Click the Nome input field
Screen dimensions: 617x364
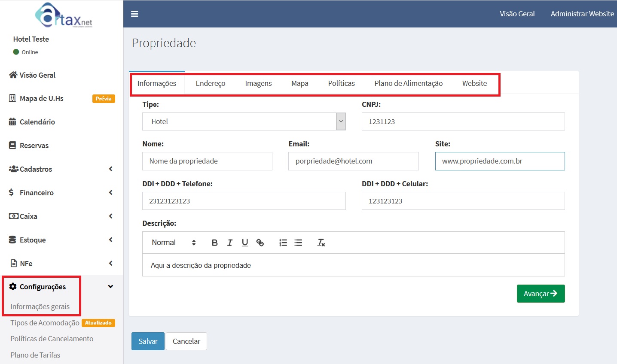(207, 161)
